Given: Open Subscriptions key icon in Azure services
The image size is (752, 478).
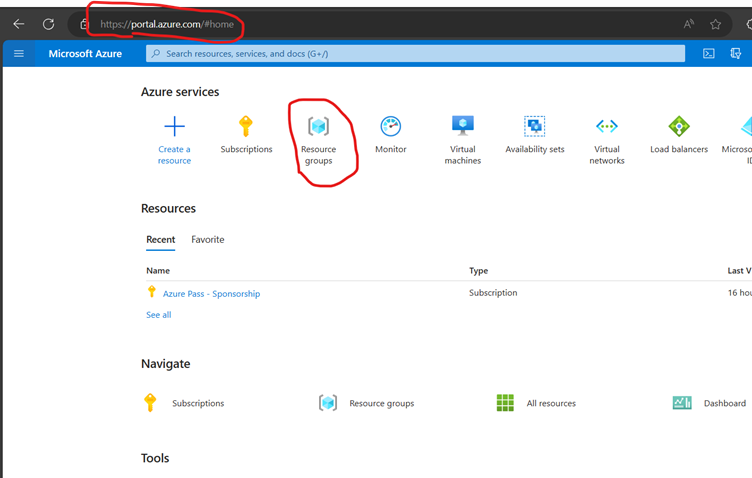Looking at the screenshot, I should pyautogui.click(x=246, y=127).
